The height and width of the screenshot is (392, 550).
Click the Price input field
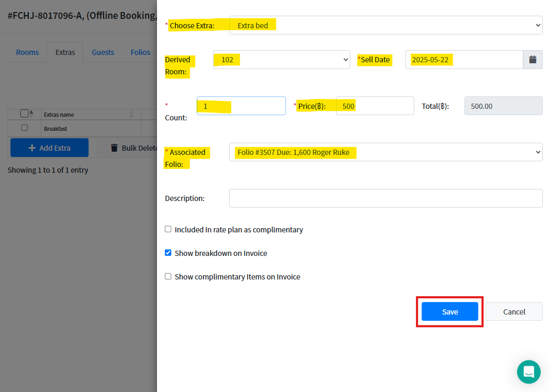[374, 106]
